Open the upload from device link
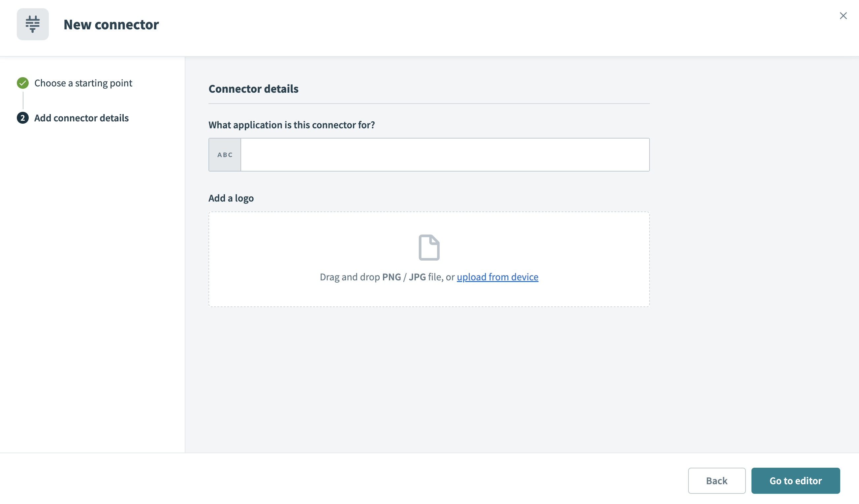 point(497,277)
